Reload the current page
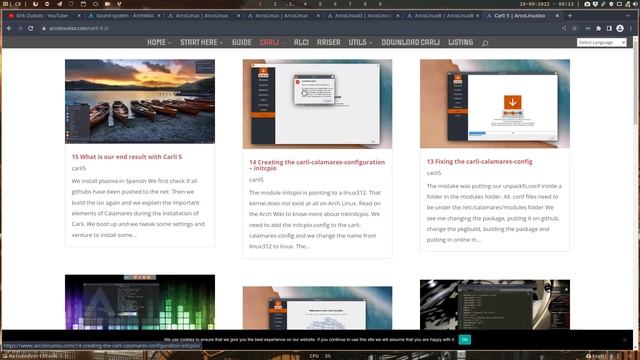The width and height of the screenshot is (640, 360). (31, 29)
